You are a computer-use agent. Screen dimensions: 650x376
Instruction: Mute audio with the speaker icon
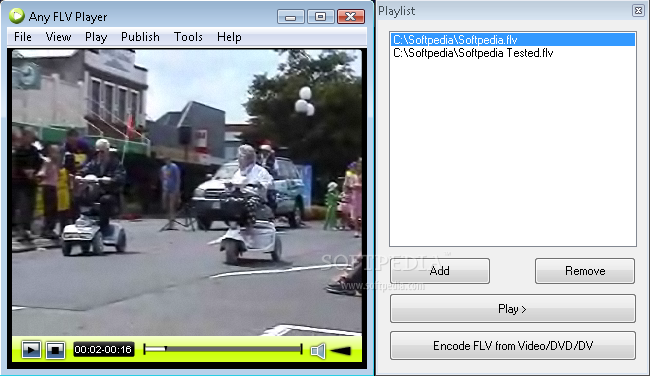(x=318, y=351)
